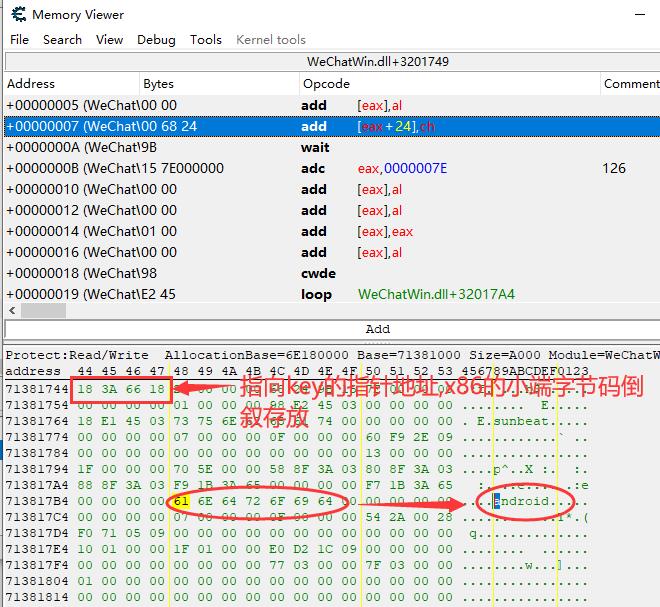Click hex row address 713817B4
The image size is (660, 607).
point(37,501)
